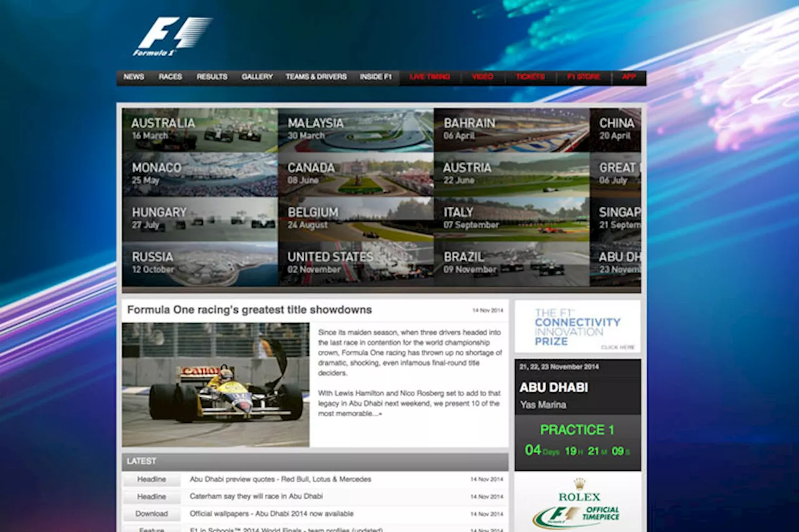
Task: Go to TICKETS in the nav bar
Action: pos(530,77)
